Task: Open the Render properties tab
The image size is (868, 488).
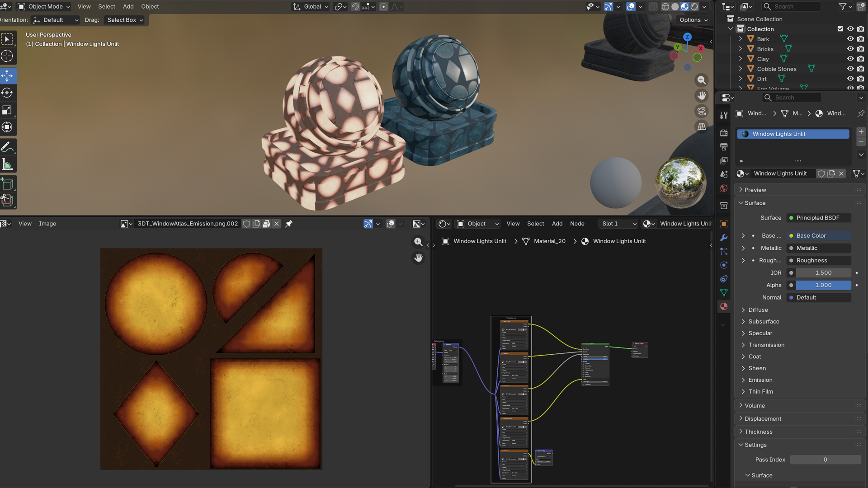Action: (x=724, y=133)
